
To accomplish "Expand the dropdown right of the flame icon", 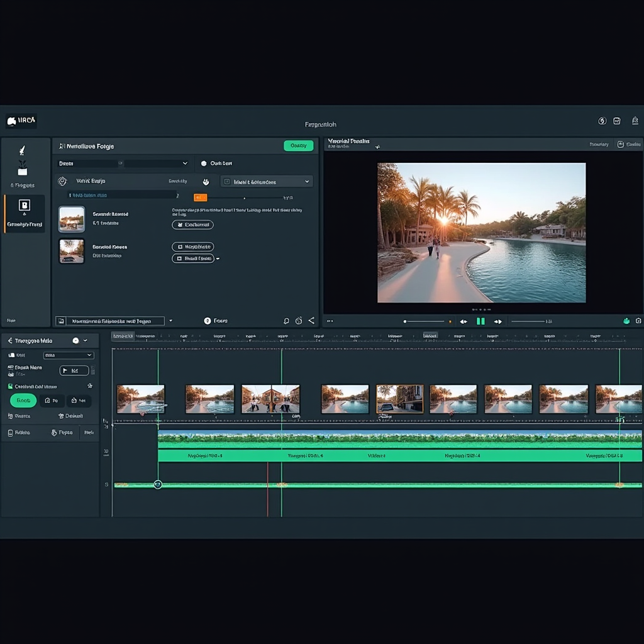I will tap(266, 182).
